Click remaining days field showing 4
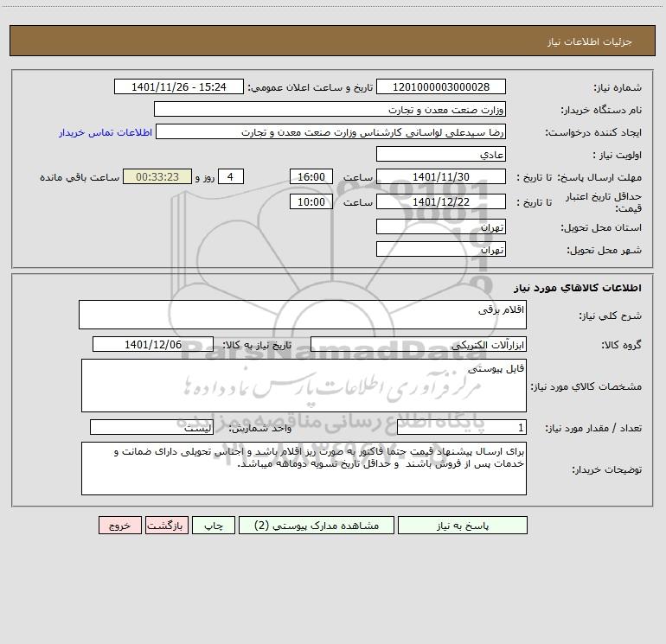This screenshot has height=644, width=666. (x=231, y=176)
